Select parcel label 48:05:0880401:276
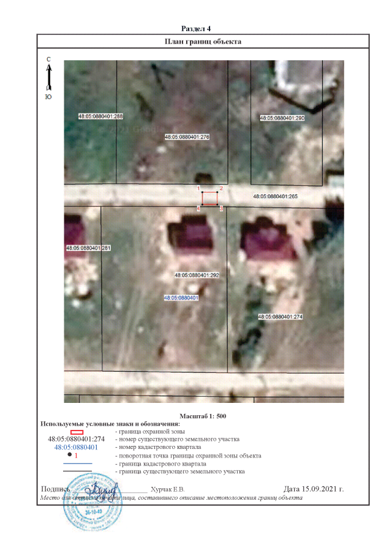The height and width of the screenshot is (555, 392). point(187,137)
